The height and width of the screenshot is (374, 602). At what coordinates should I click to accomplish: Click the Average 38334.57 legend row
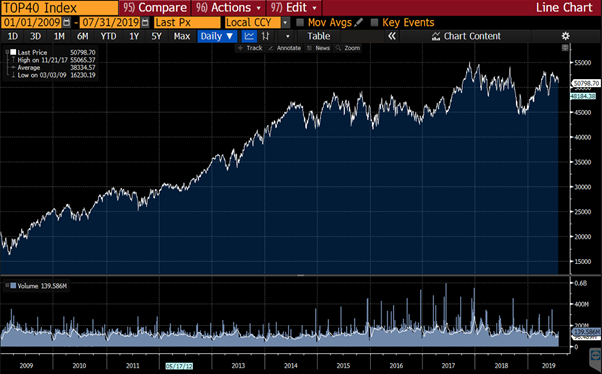point(53,68)
